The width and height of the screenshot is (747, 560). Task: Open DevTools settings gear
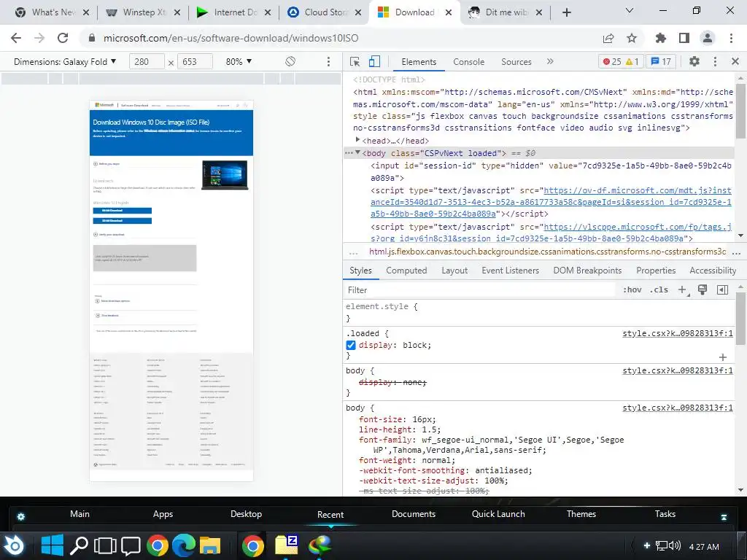coord(694,61)
